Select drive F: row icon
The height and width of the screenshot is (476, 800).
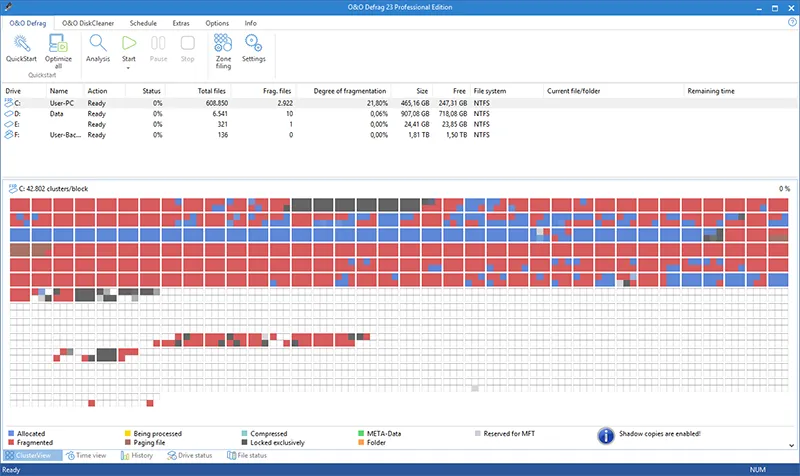point(9,135)
